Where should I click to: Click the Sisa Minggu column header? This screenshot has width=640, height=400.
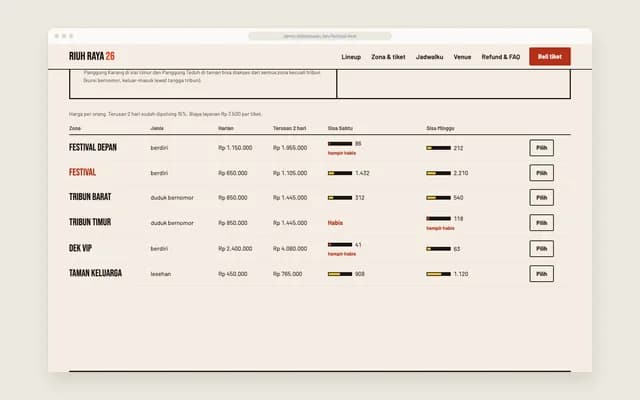point(440,128)
